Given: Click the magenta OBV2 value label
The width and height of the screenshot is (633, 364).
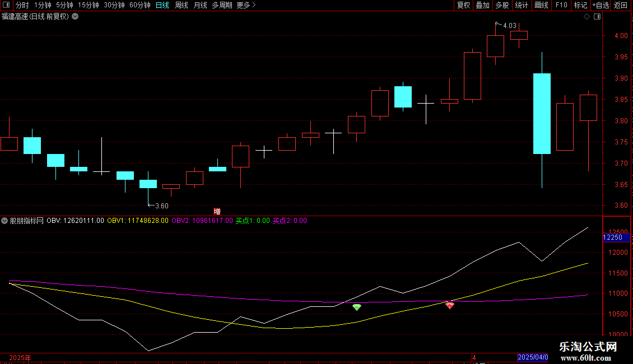Looking at the screenshot, I should point(202,221).
